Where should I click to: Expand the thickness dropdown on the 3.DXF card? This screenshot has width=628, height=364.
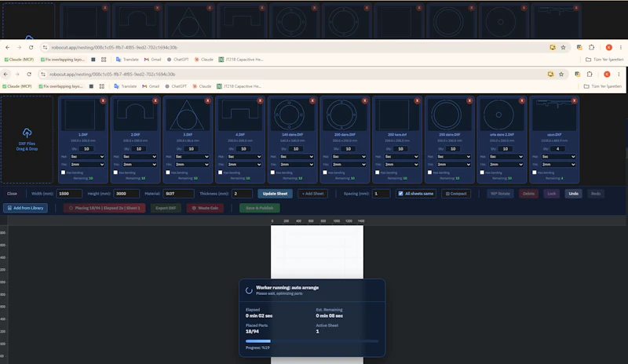pyautogui.click(x=192, y=165)
